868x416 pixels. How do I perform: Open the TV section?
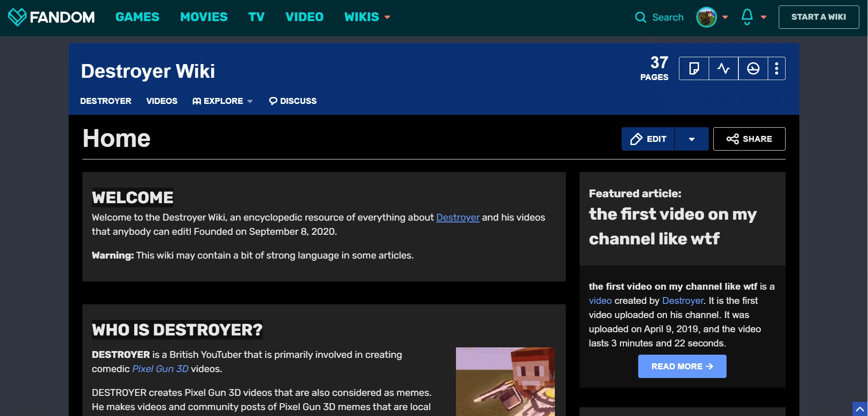256,17
